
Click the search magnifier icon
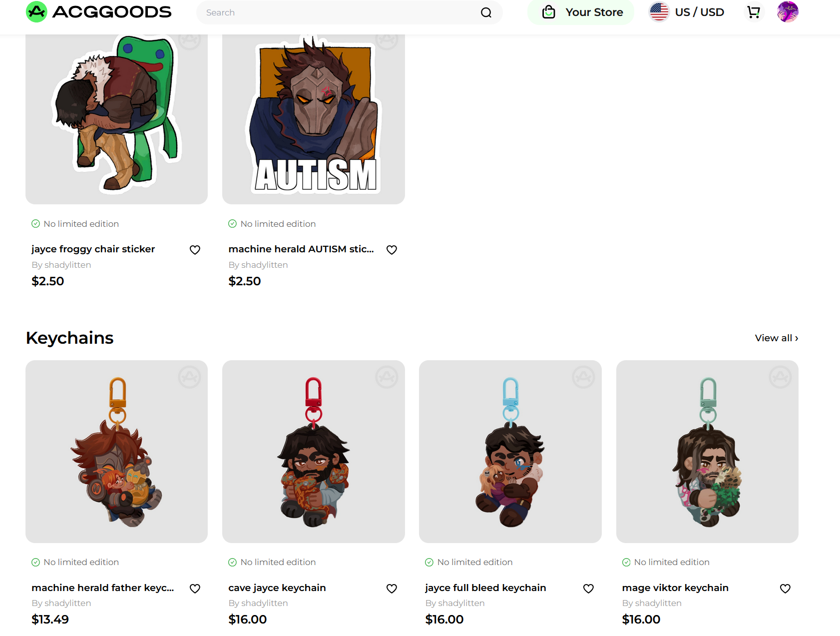(x=486, y=12)
